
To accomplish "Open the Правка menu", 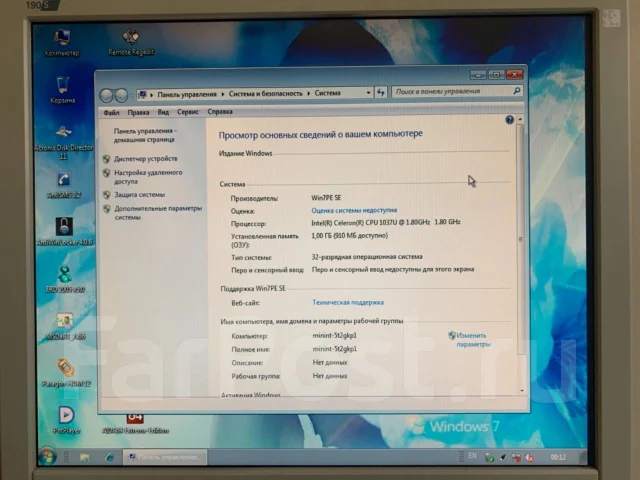I will pyautogui.click(x=138, y=112).
